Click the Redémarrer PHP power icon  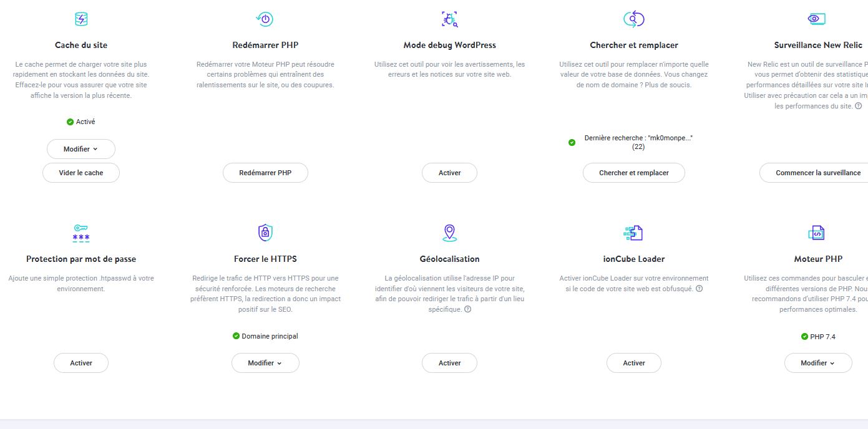click(x=265, y=19)
